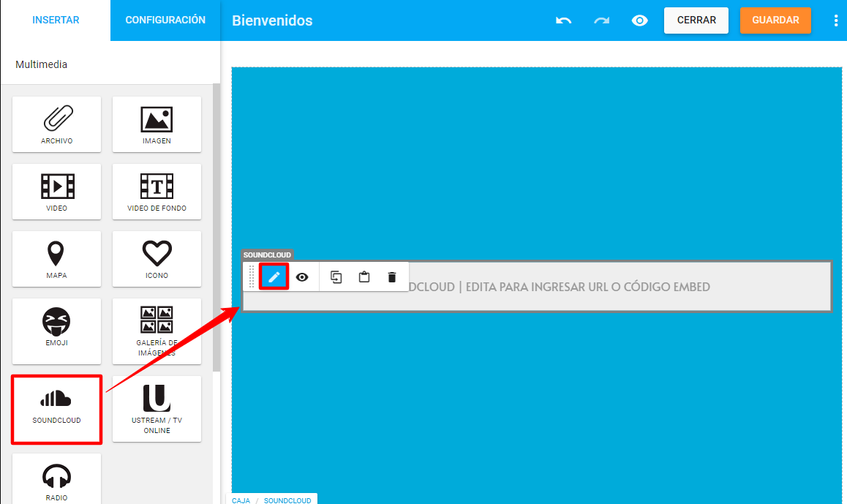Switch to the Insertar tab
Image resolution: width=847 pixels, height=504 pixels.
[56, 20]
